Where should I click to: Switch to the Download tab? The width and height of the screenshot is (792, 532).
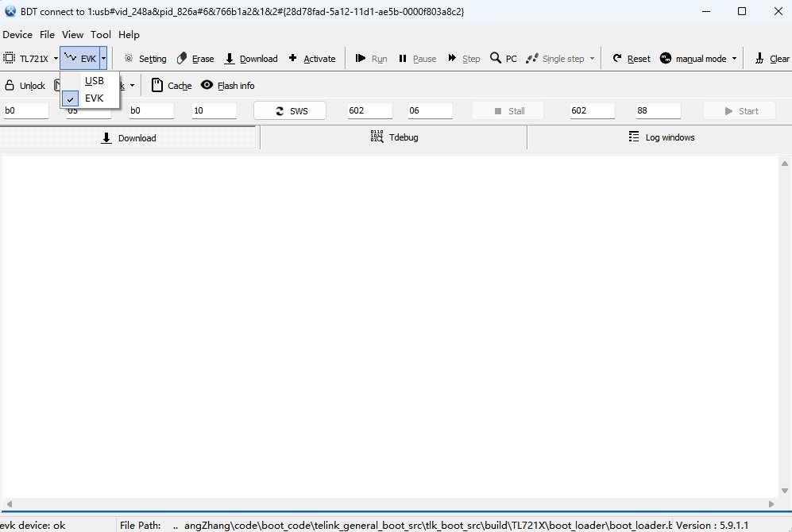129,138
